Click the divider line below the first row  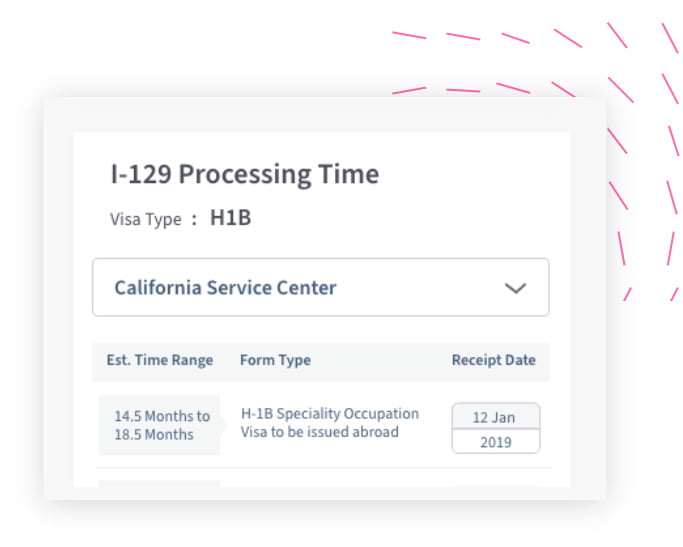(x=323, y=468)
